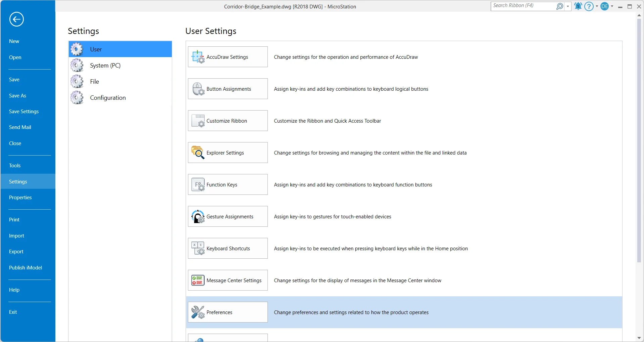Click the scrollbar up arrow
644x342 pixels.
(639, 15)
